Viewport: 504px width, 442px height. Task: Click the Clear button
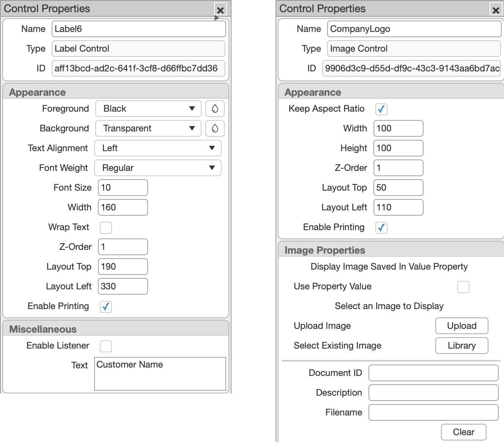(x=464, y=432)
